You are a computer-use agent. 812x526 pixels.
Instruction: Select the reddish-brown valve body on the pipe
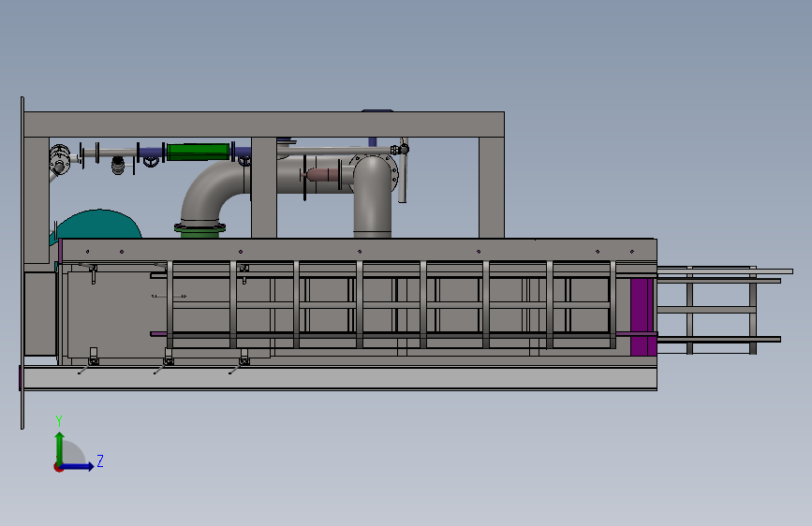[x=321, y=175]
